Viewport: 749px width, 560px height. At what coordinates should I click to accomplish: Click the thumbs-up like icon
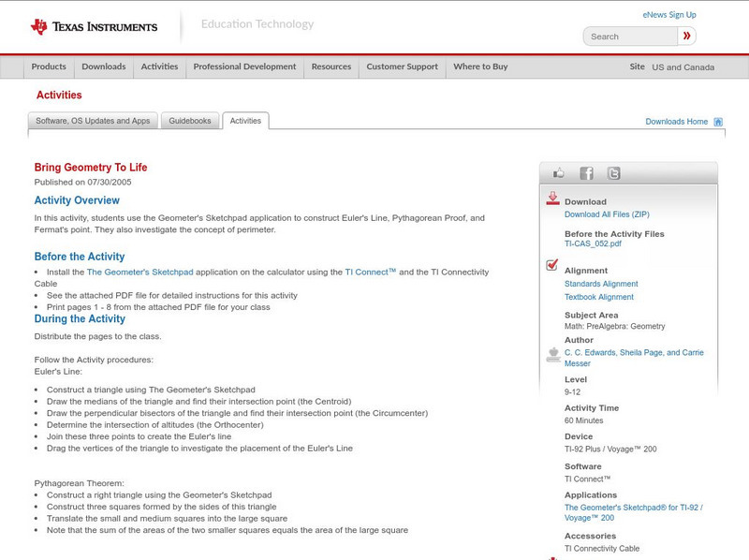click(558, 173)
